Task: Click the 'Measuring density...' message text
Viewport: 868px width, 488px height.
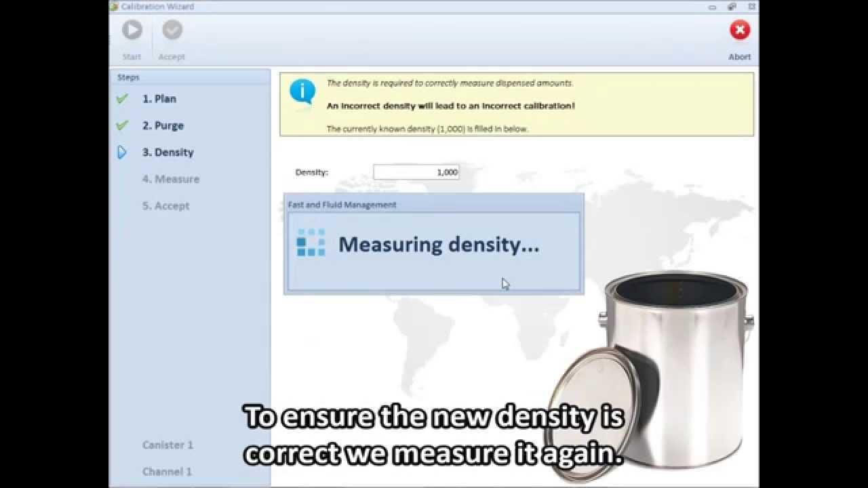Action: tap(439, 245)
